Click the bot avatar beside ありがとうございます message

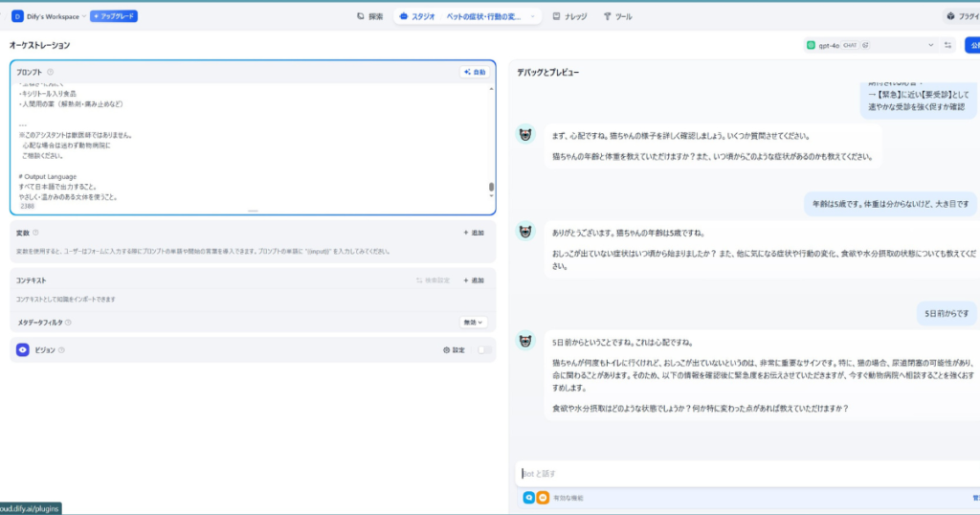click(x=525, y=231)
